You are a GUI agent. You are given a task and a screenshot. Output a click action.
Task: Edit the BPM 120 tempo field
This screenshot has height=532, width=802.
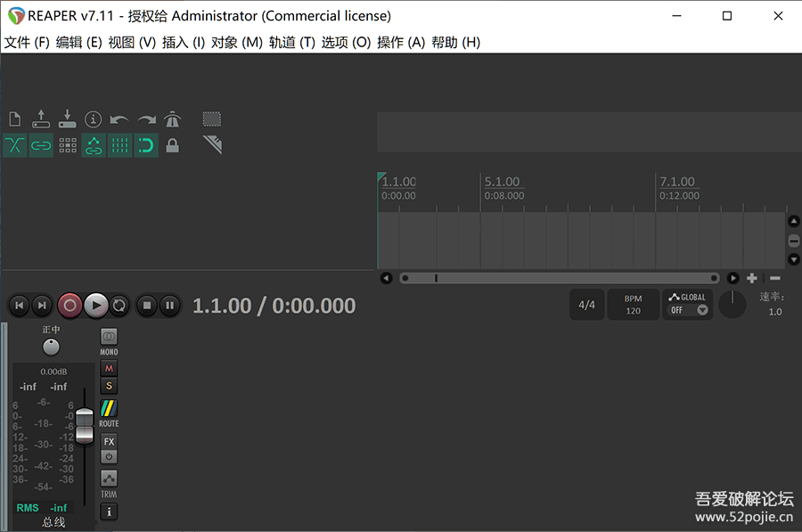[x=634, y=305]
